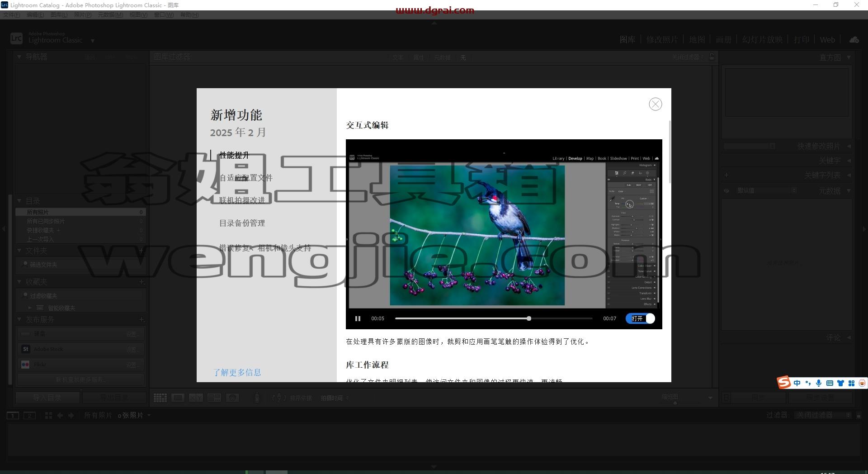Open the 图库(L) menu
868x474 pixels.
59,15
